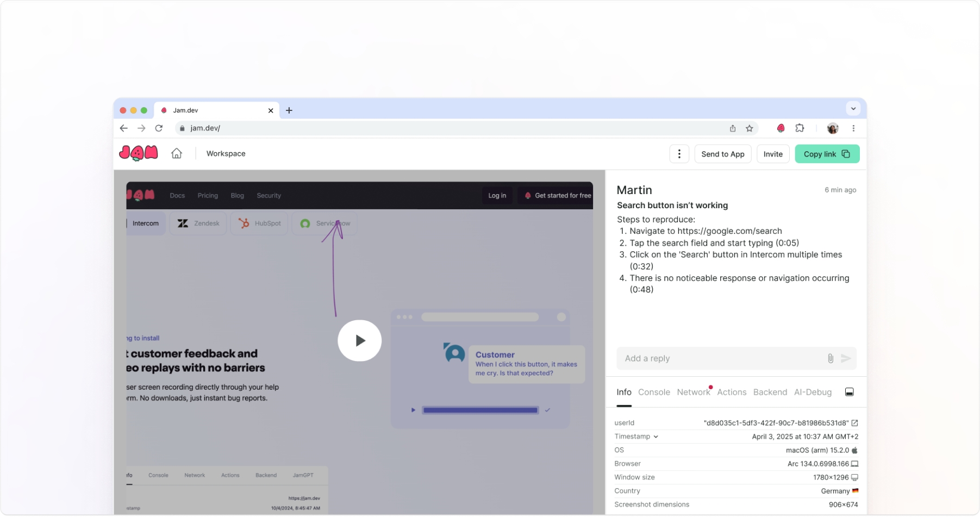This screenshot has width=980, height=517.
Task: Switch to the Console tab
Action: pos(654,393)
